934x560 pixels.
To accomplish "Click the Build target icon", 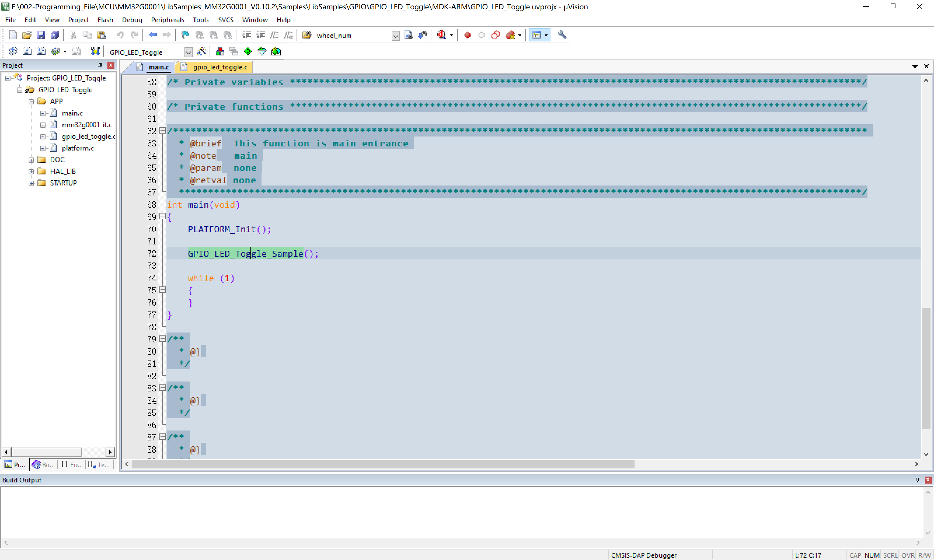I will [27, 51].
